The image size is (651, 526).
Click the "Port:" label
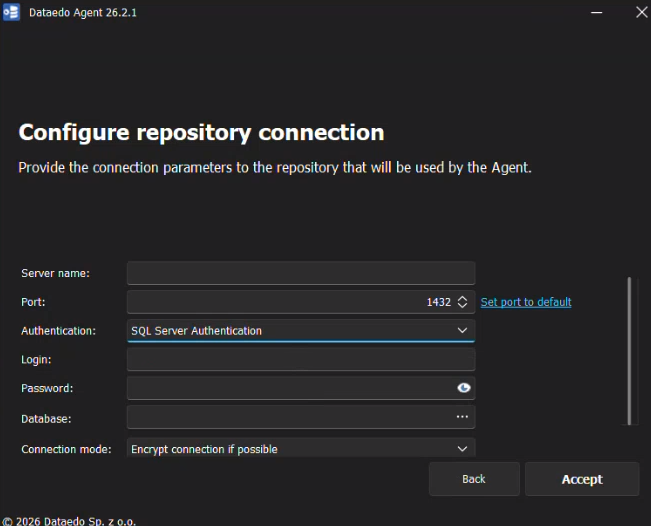tap(33, 302)
